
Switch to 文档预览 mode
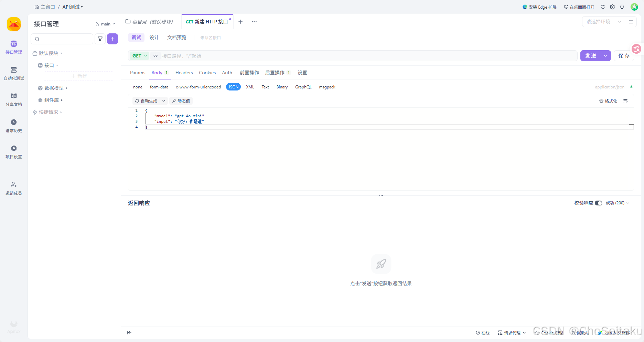(177, 38)
